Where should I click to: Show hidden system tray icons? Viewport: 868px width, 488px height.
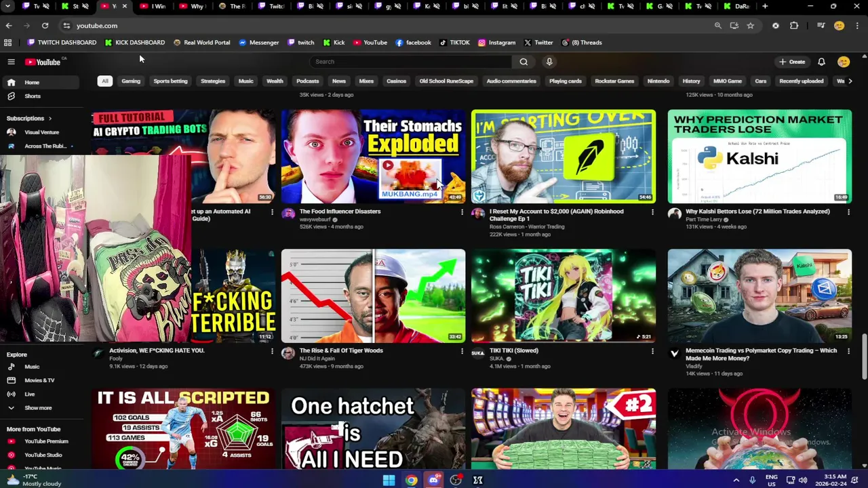[x=736, y=481]
